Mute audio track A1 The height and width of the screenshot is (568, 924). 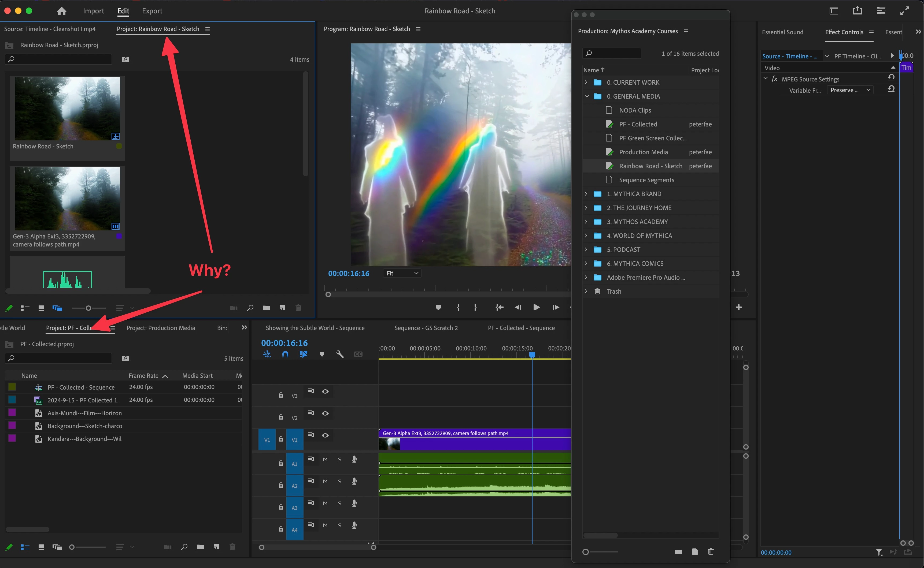click(325, 459)
